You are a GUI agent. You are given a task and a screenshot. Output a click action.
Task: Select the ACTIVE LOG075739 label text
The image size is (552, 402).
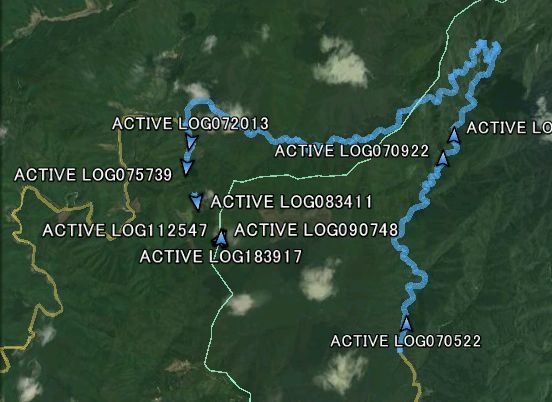point(93,175)
